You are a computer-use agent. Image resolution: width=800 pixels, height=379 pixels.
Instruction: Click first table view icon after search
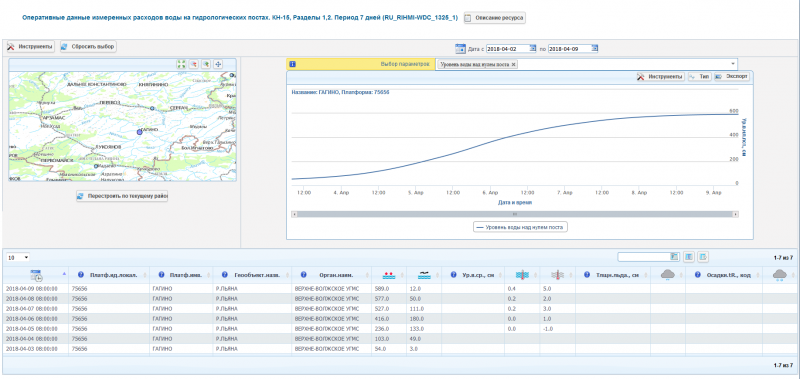click(x=688, y=257)
